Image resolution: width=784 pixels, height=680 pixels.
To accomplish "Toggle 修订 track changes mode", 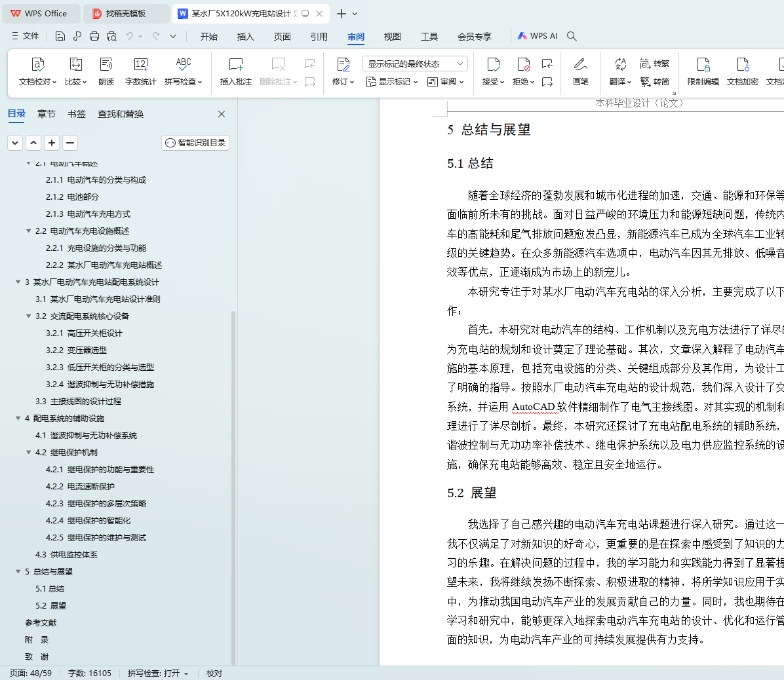I will 343,65.
